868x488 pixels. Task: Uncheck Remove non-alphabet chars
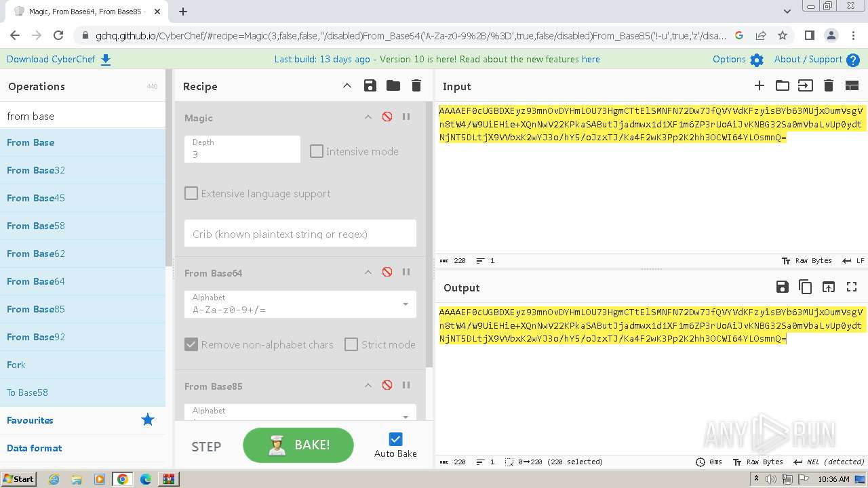[191, 344]
